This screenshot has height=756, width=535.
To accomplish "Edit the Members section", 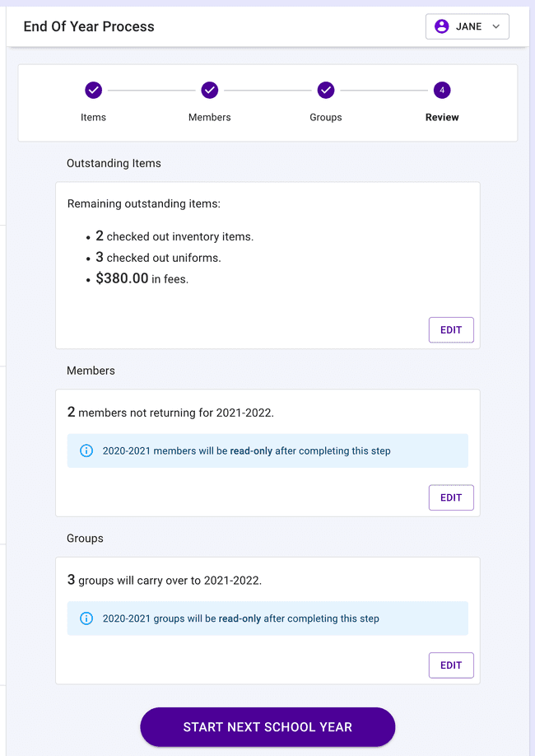I will pos(451,497).
